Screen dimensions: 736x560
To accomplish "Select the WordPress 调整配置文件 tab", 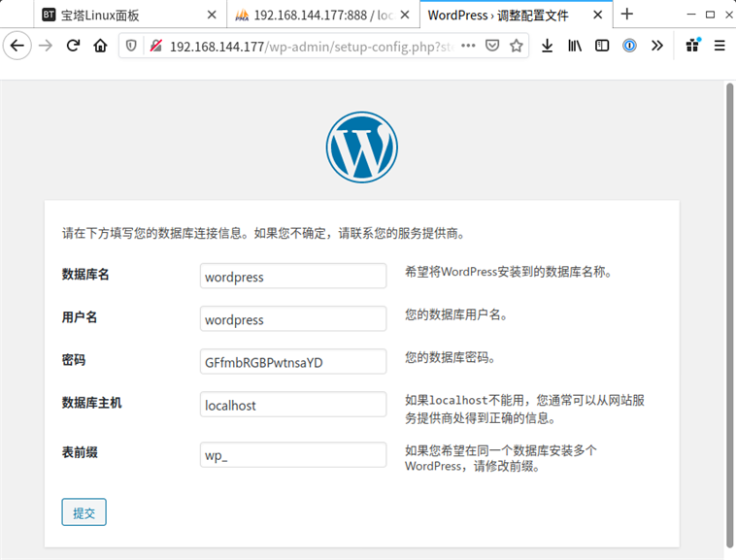I will coord(517,15).
